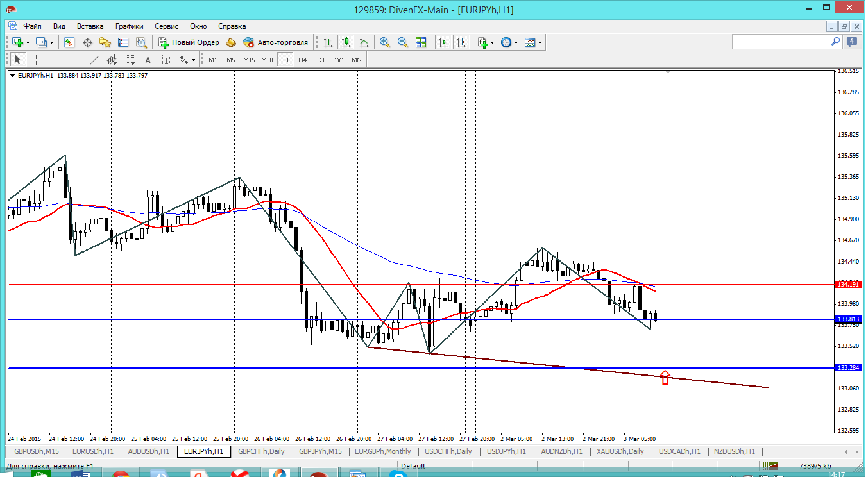This screenshot has height=477, width=868.
Task: Select the crosshair cursor tool
Action: (x=37, y=60)
